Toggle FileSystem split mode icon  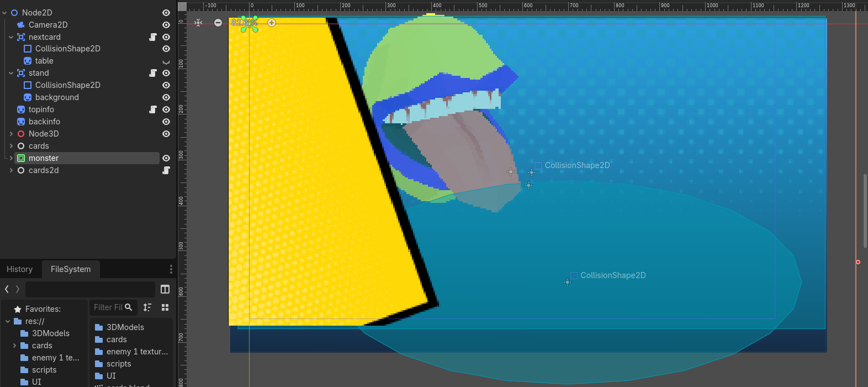click(x=165, y=289)
